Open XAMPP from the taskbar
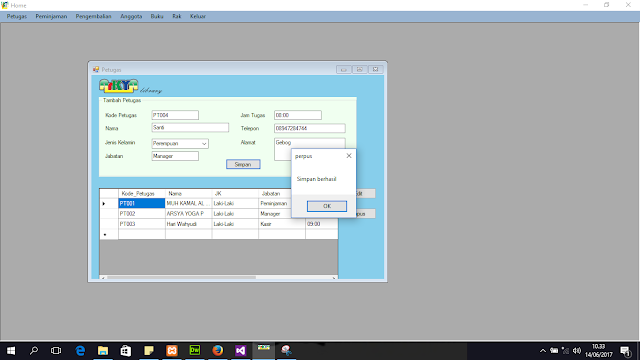 click(x=172, y=351)
